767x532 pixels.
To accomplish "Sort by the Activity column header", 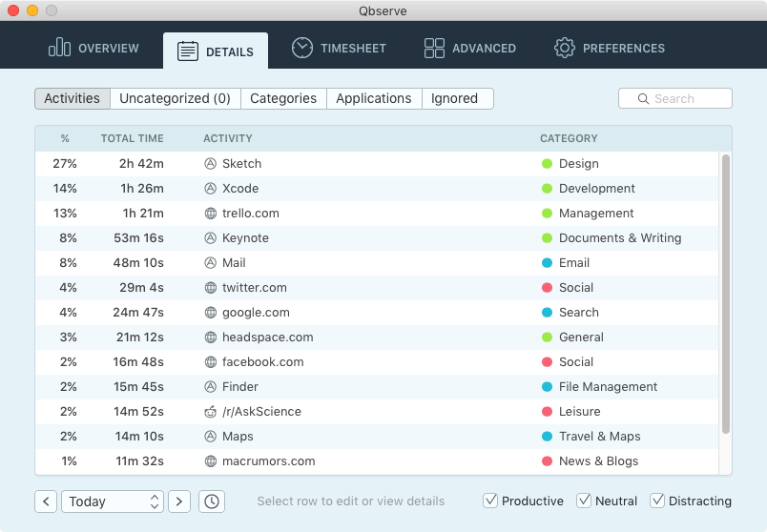I will (x=228, y=138).
